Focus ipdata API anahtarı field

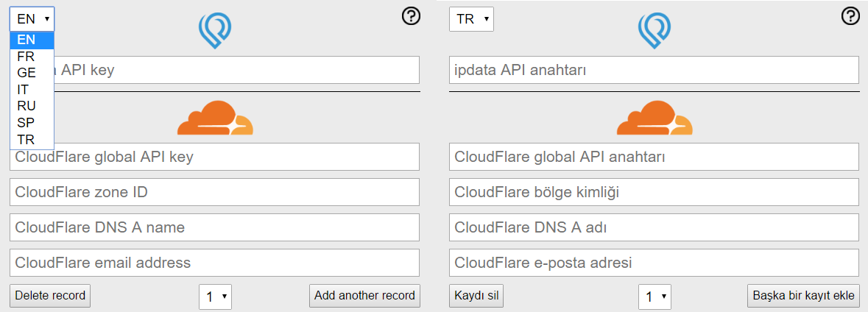(654, 70)
